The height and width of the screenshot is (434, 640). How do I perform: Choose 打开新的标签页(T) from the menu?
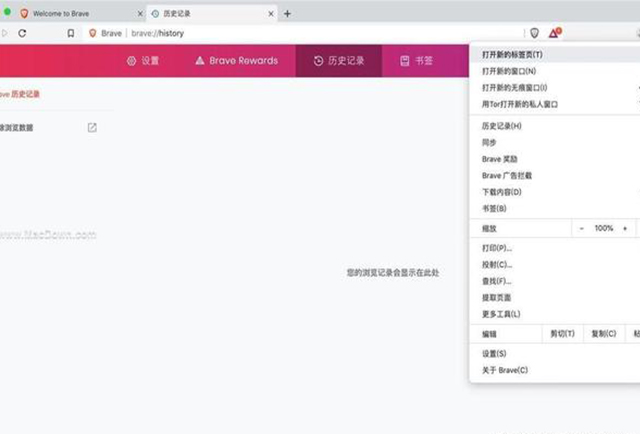(555, 55)
